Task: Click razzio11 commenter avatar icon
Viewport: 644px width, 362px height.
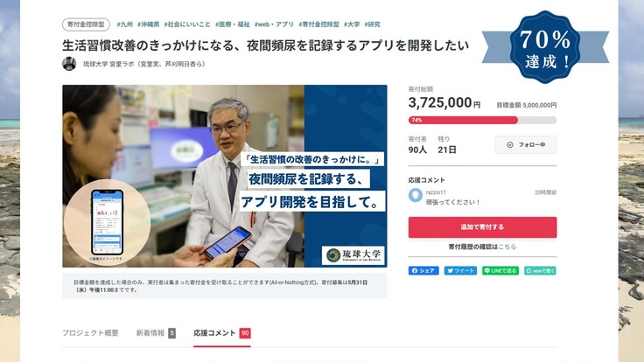Action: 416,195
